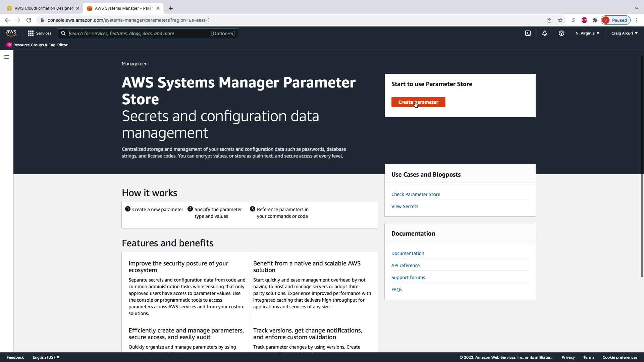Open the CloudShell terminal icon

coord(528,33)
